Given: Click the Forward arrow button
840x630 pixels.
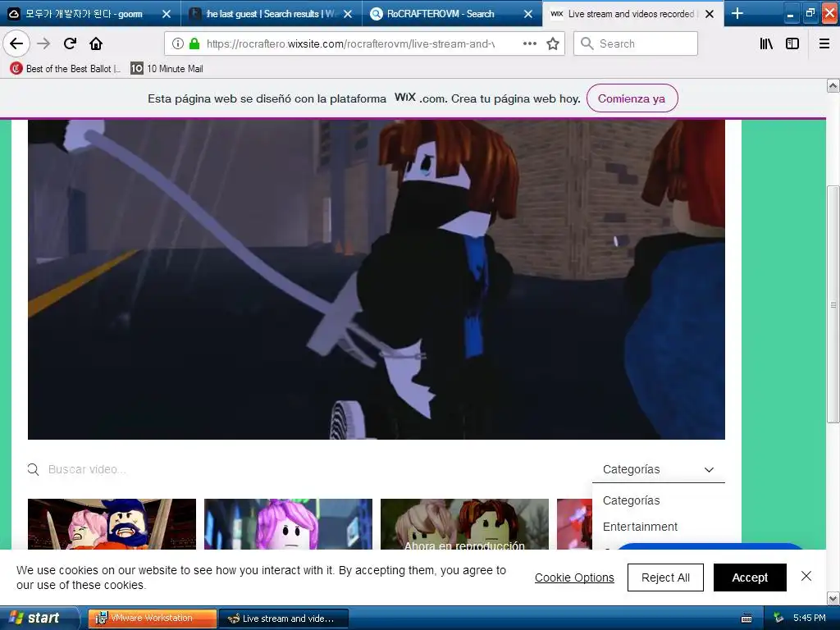Looking at the screenshot, I should pos(43,43).
